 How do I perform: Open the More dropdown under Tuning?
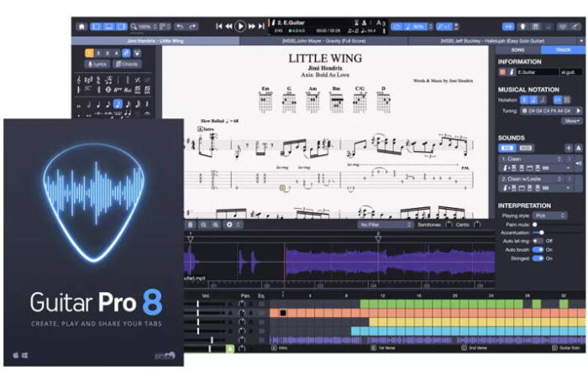click(x=572, y=121)
